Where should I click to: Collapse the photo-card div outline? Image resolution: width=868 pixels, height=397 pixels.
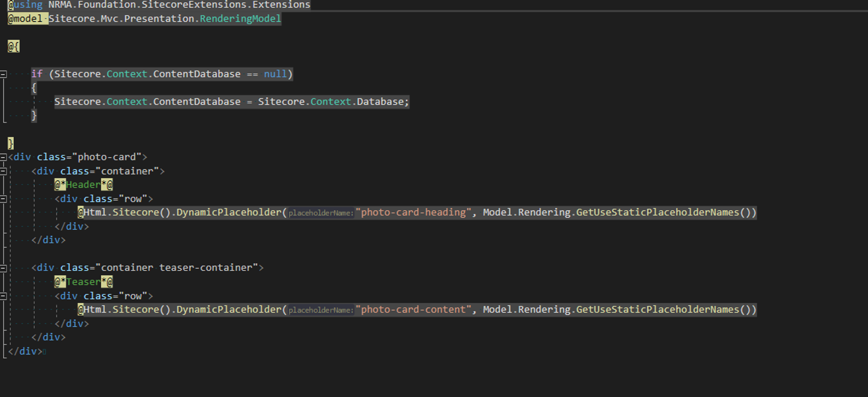pos(3,157)
